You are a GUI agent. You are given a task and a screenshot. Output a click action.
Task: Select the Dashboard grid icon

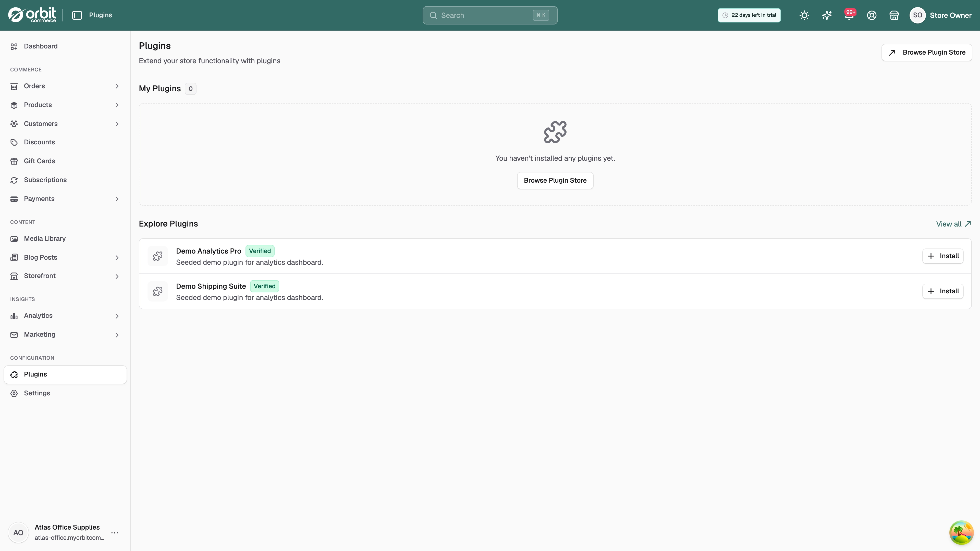(14, 46)
